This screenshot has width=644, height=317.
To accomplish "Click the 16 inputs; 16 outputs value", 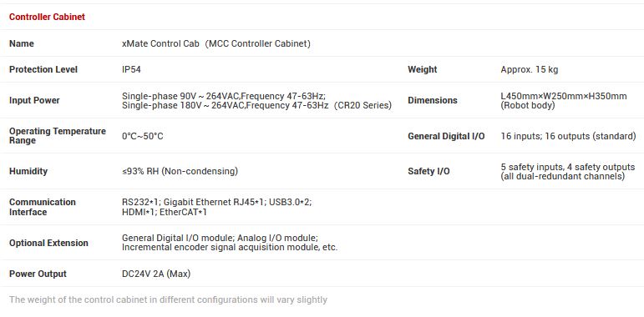I will 568,136.
